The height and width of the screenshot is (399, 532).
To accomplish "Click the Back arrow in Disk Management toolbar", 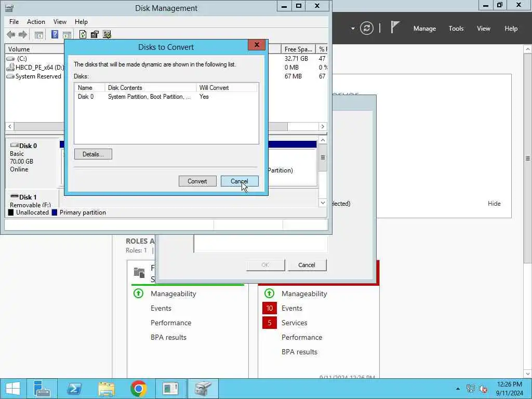I will (x=11, y=34).
